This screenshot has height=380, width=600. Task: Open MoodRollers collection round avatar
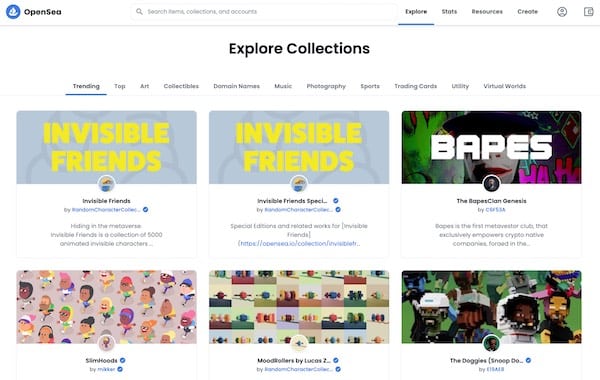tap(299, 343)
